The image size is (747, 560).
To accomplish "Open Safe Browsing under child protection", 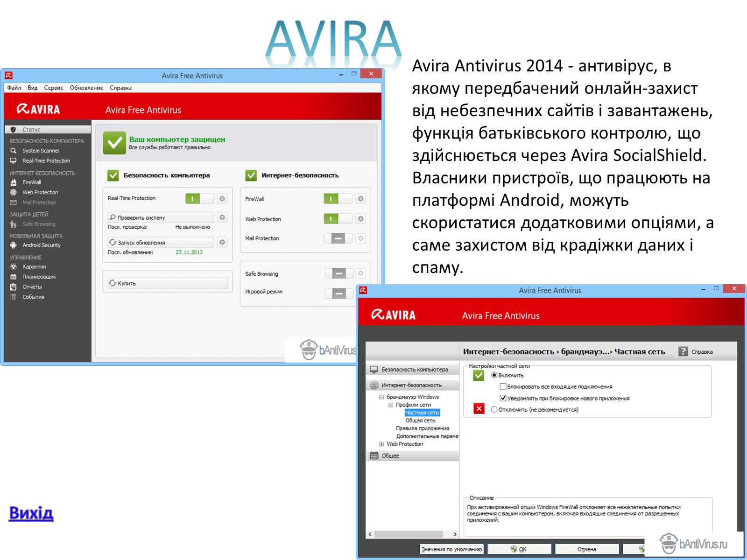I will coord(39,224).
